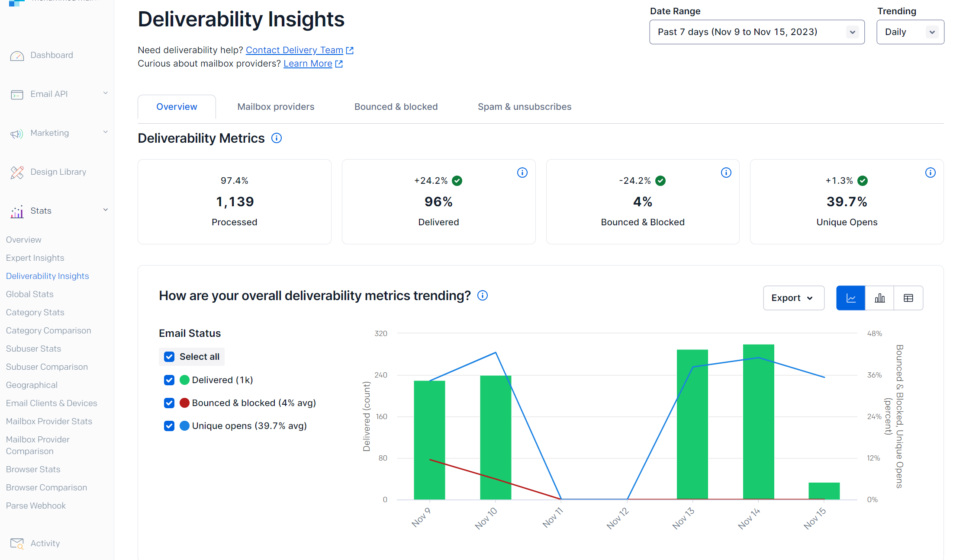The image size is (966, 560).
Task: Click the Nov 14 green bar
Action: [758, 422]
